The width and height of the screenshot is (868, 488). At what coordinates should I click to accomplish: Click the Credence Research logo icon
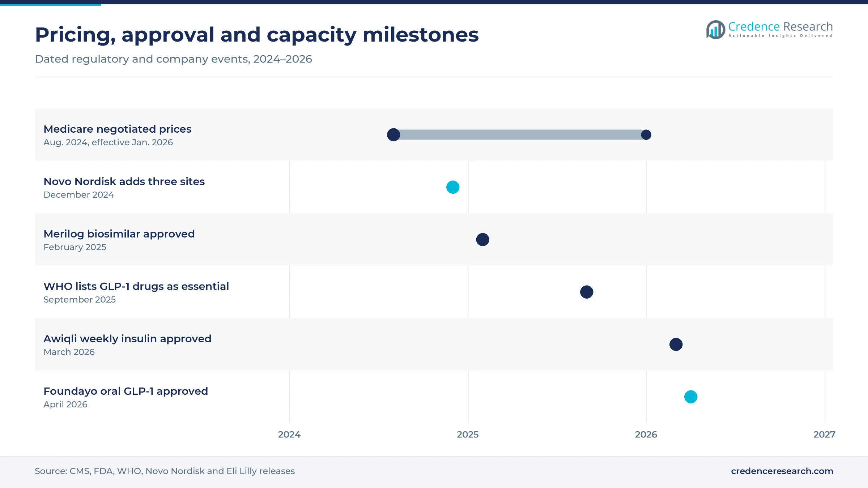[x=716, y=30]
